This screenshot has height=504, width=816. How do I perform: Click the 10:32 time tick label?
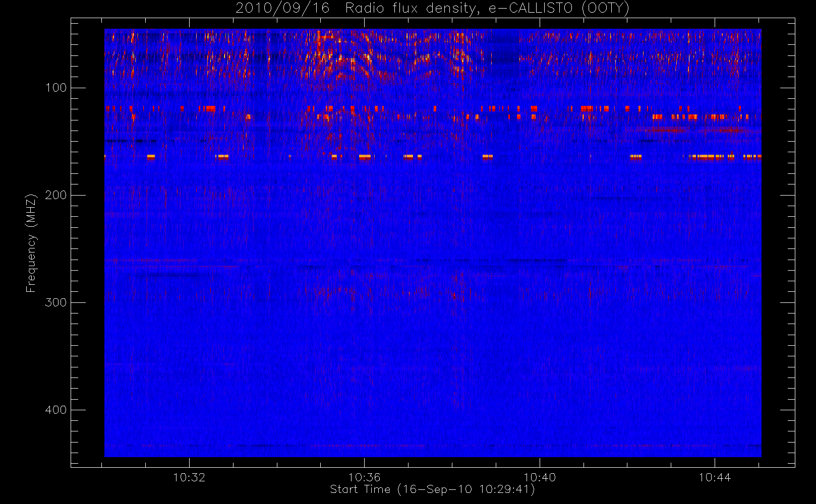pos(189,477)
